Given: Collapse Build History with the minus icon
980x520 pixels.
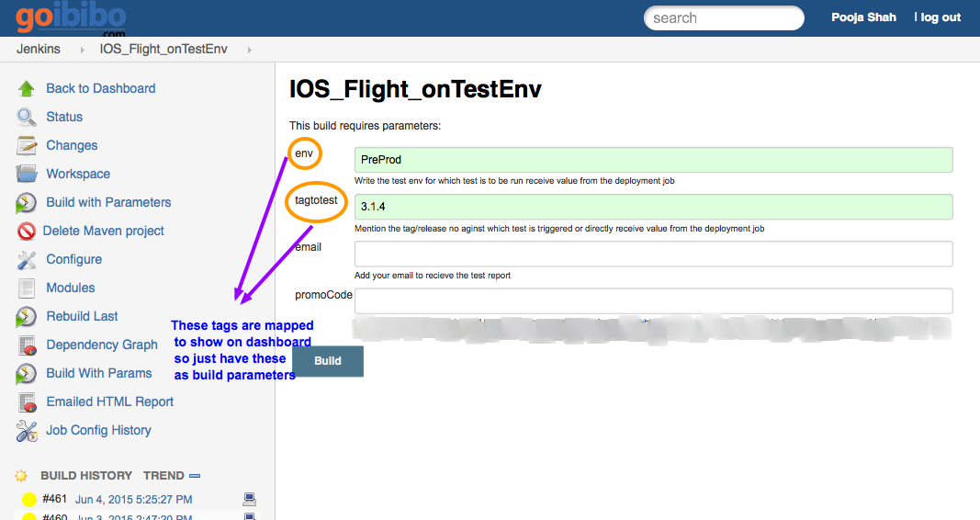Looking at the screenshot, I should tap(195, 476).
